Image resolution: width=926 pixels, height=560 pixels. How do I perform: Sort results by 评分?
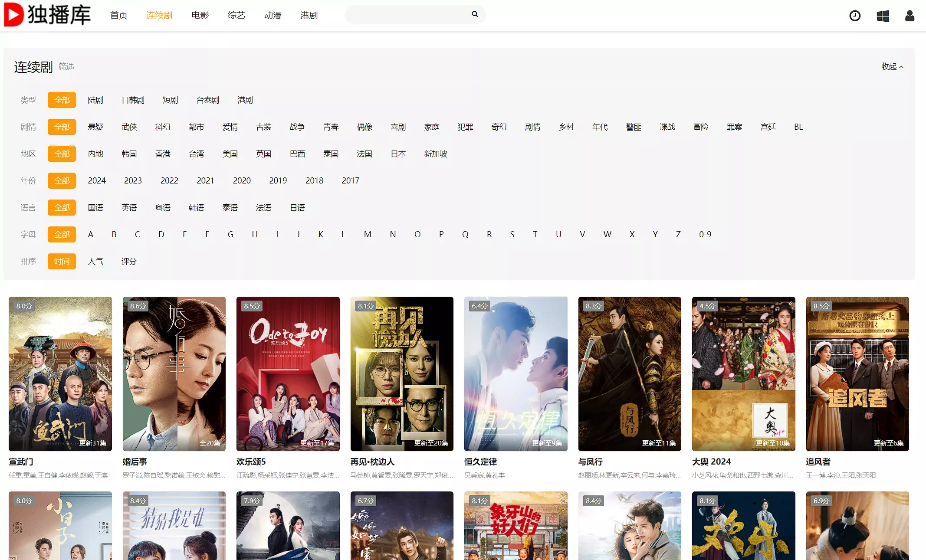(x=129, y=262)
